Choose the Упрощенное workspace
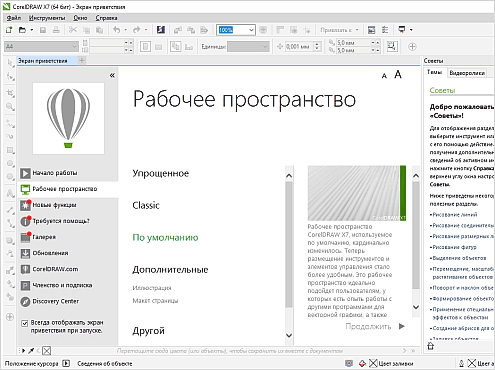Viewport: 495px width, 370px height. coord(161,173)
